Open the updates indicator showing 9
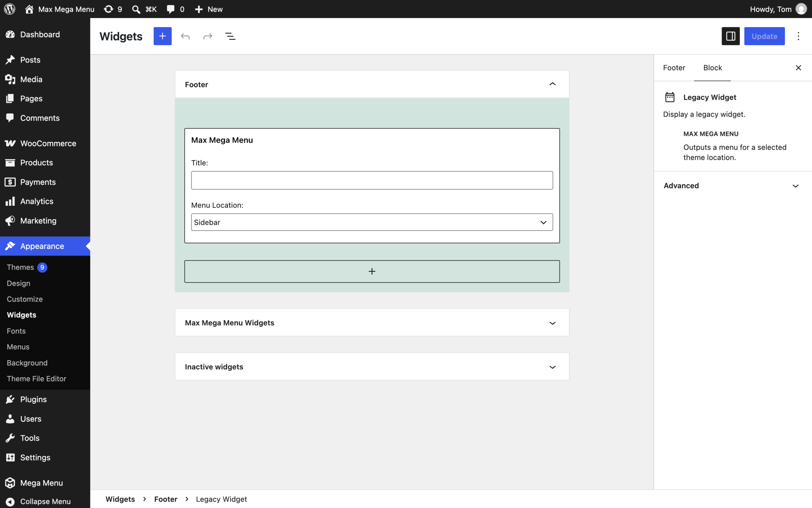812x508 pixels. [113, 9]
